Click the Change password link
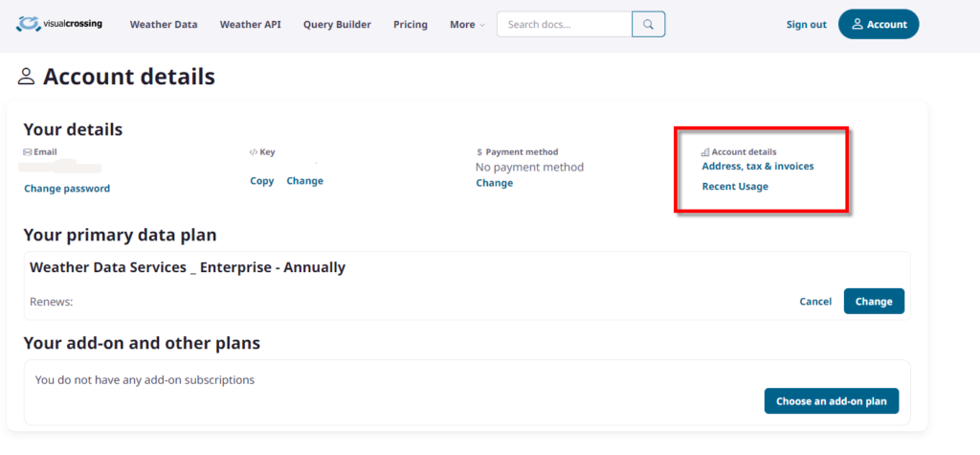The image size is (980, 455). point(67,189)
